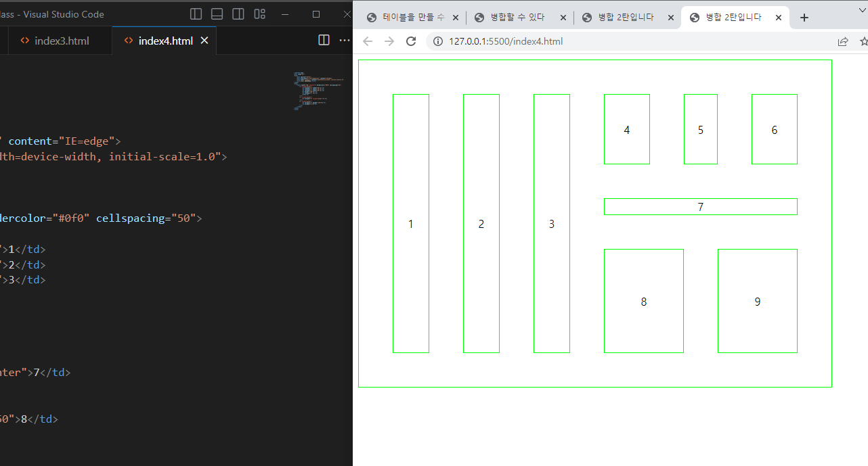
Task: Switch to '병합.2탄입니다' browser tab
Action: tap(627, 18)
